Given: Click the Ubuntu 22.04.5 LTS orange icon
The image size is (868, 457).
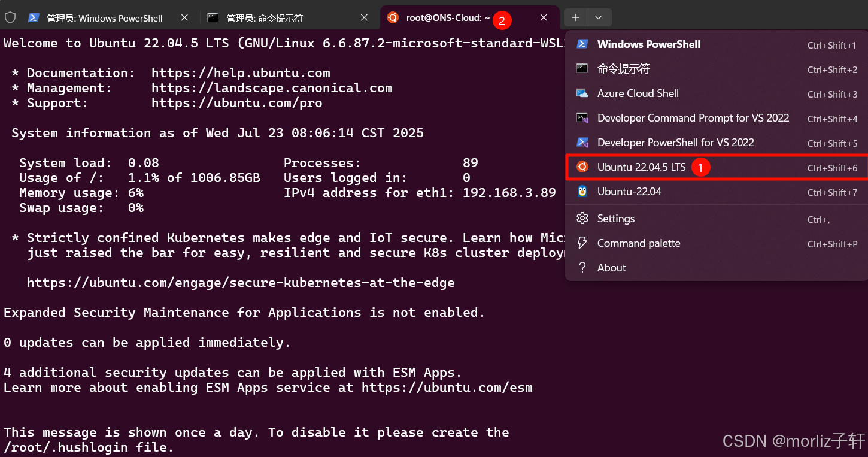Looking at the screenshot, I should (x=582, y=167).
